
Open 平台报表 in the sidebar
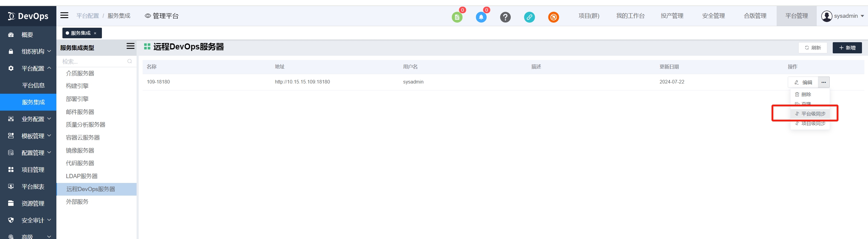point(28,187)
